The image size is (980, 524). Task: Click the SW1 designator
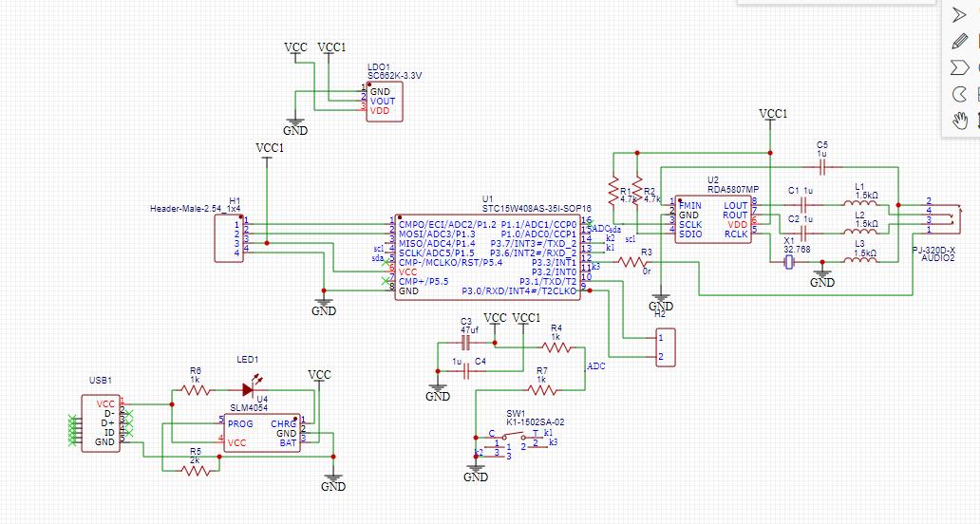tap(516, 414)
